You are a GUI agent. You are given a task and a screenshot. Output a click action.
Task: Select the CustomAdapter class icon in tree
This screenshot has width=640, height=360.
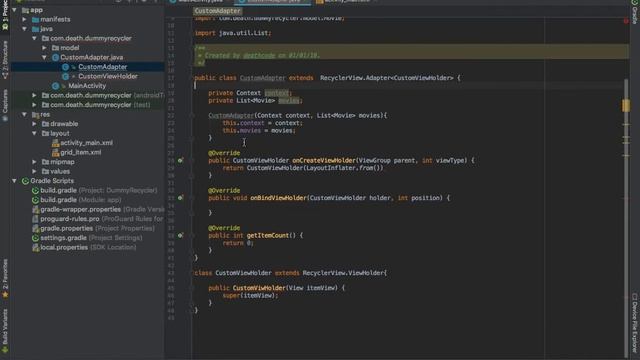point(65,67)
